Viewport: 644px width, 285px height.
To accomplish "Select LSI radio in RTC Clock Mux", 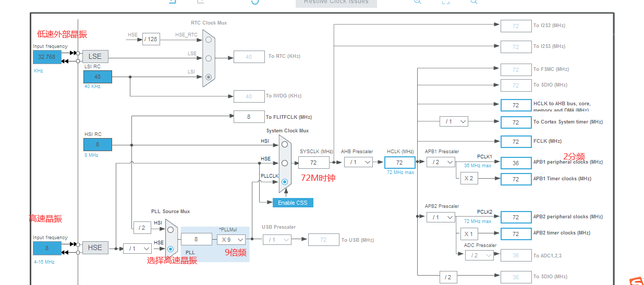I will 209,77.
